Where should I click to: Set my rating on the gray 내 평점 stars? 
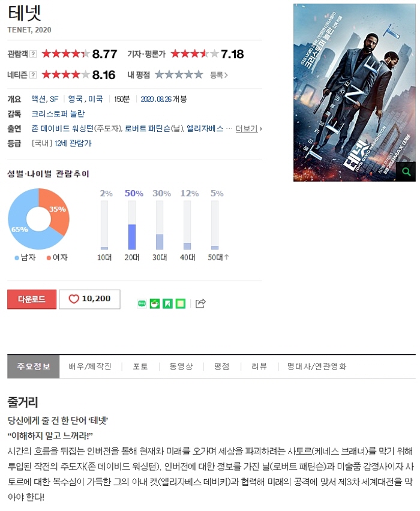pos(179,75)
